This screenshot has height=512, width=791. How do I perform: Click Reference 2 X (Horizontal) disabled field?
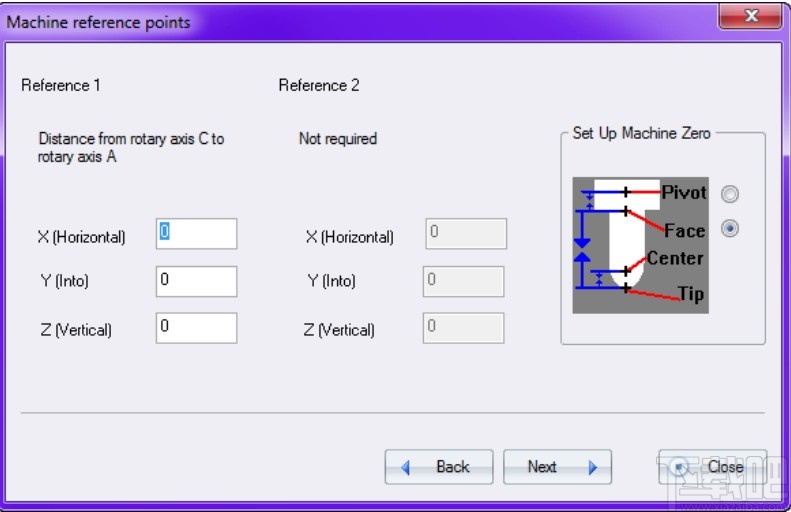[x=465, y=234]
